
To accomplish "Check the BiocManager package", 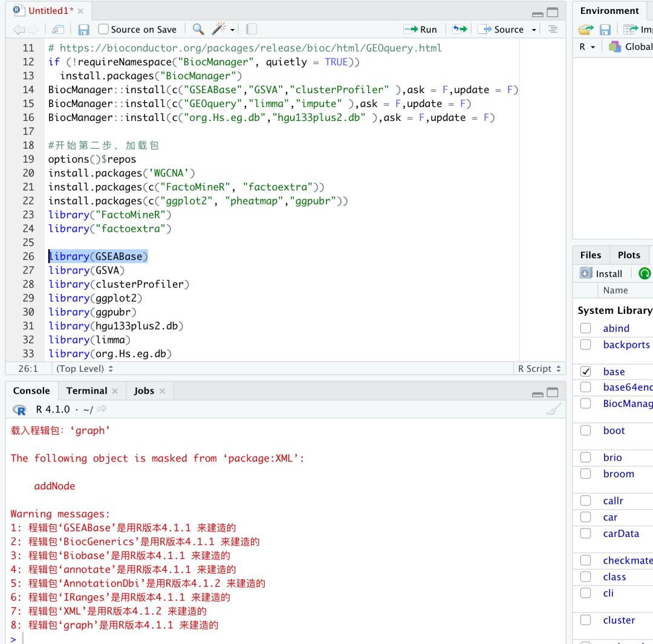I will [585, 404].
